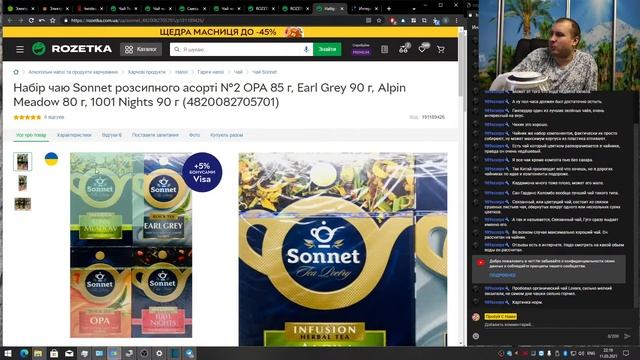Open the shopping cart icon
Viewport: 640px width, 360px height.
pyautogui.click(x=441, y=49)
